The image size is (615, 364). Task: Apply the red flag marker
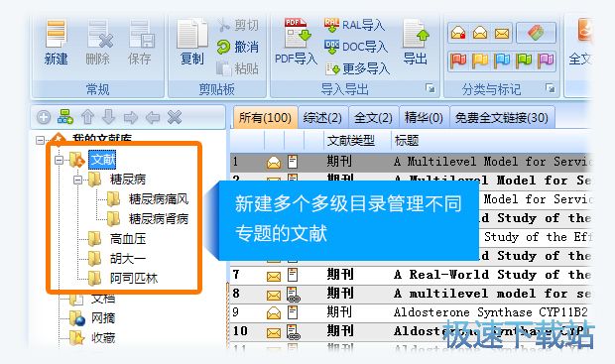pos(458,61)
